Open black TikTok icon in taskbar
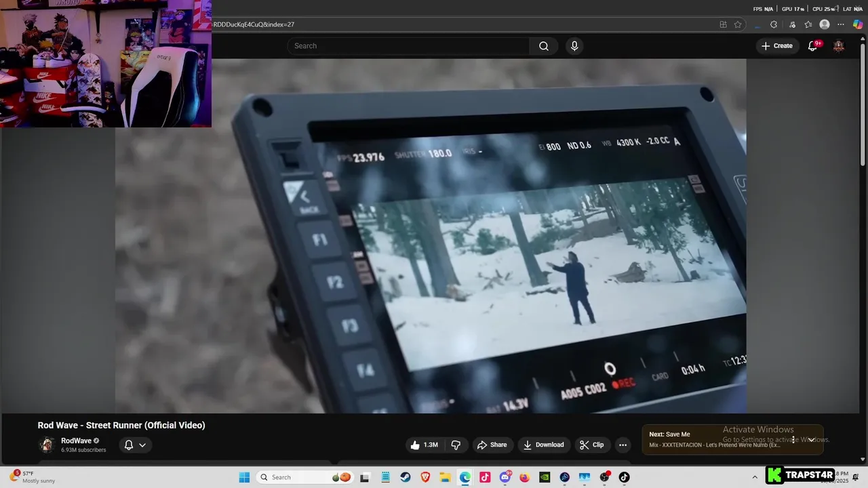This screenshot has height=488, width=868. [x=625, y=477]
